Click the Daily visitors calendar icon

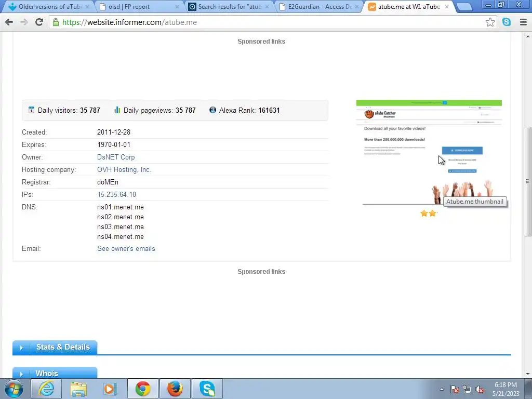[31, 110]
